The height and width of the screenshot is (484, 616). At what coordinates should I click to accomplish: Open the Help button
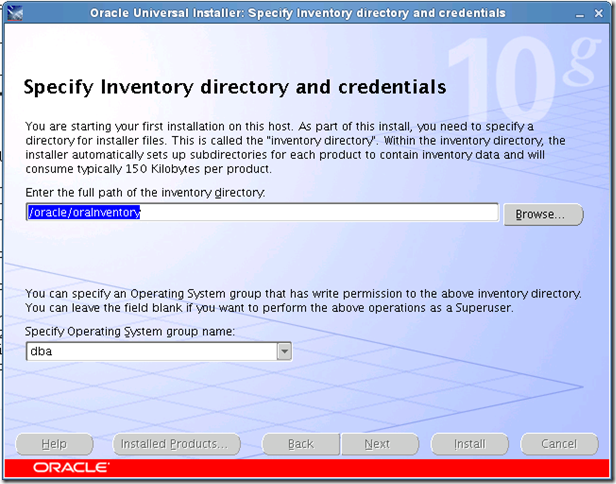pos(55,444)
